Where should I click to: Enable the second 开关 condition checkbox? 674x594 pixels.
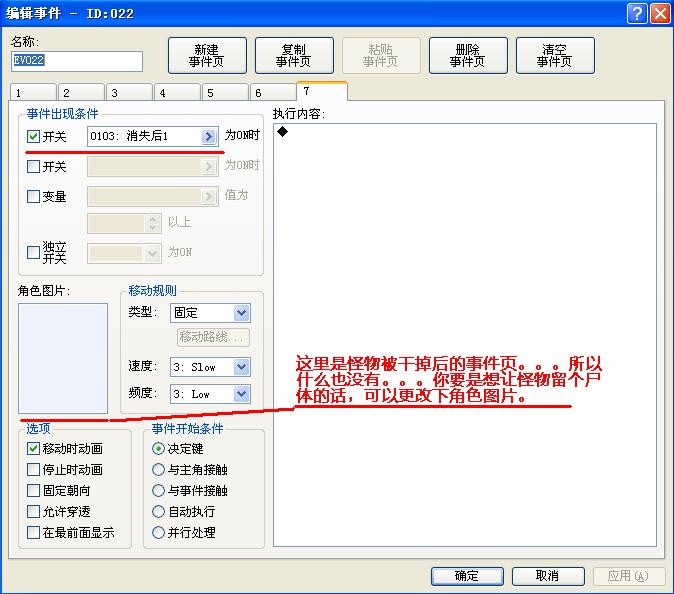coord(33,166)
